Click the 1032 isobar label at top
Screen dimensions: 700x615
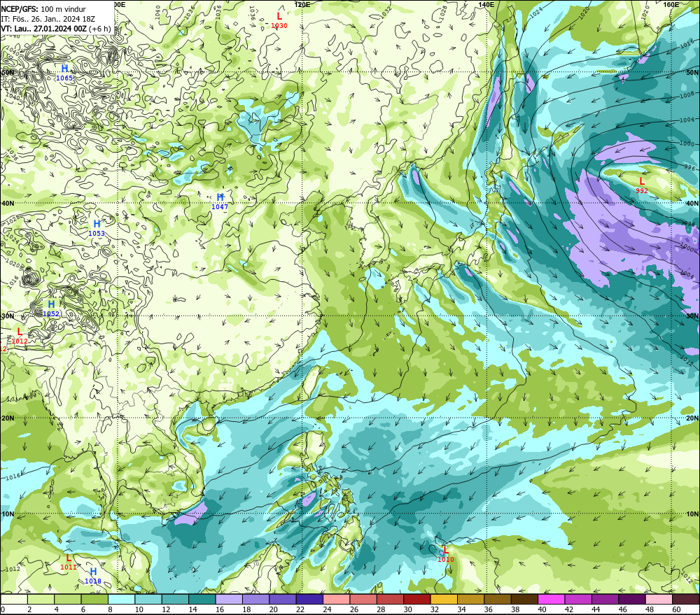tap(385, 12)
